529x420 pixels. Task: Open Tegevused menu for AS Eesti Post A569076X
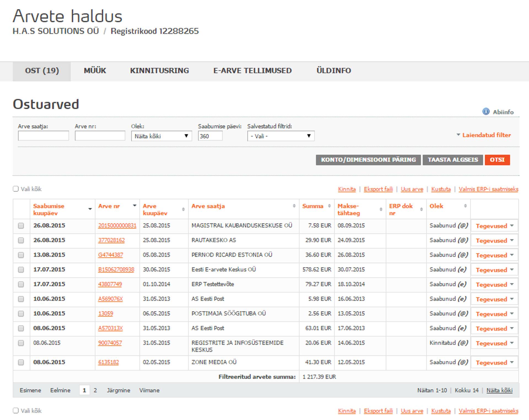tap(494, 299)
